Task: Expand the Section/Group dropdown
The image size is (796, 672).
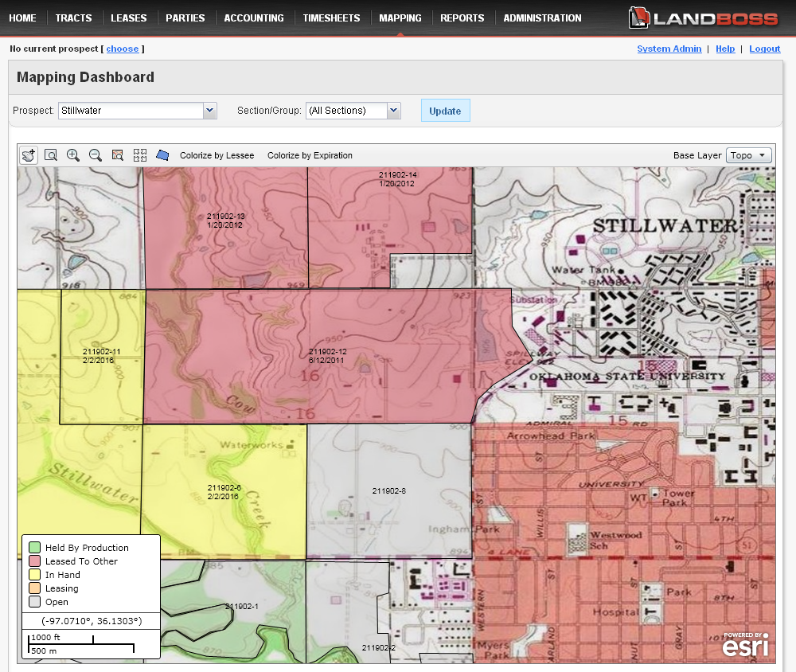Action: 353,111
